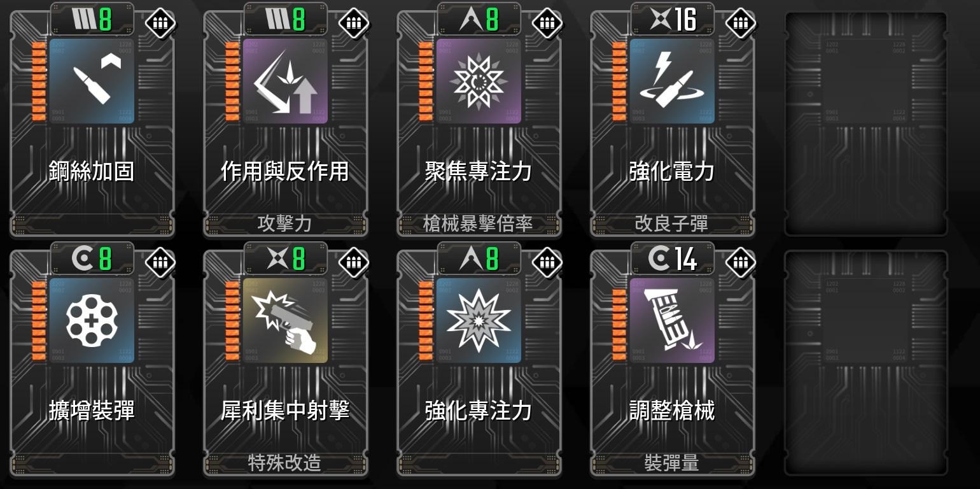Click the 槍械暴擊倍率 category label
The image size is (980, 489).
point(478,223)
